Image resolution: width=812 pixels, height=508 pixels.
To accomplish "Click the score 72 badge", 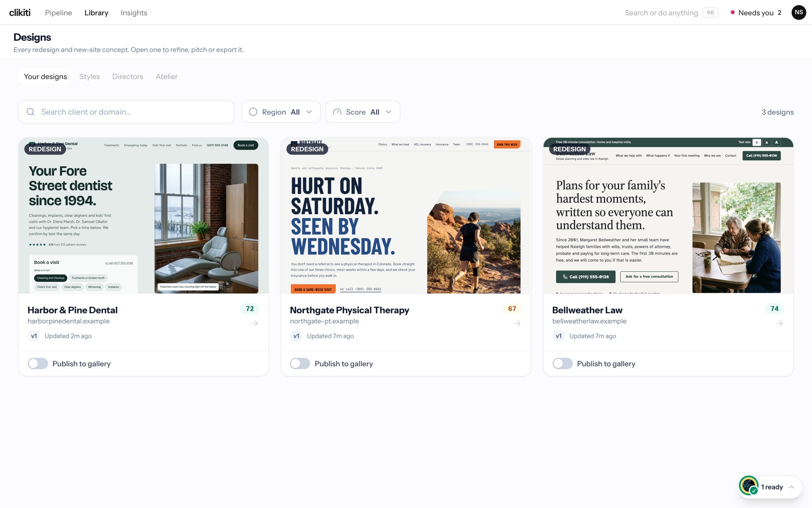I will 250,309.
